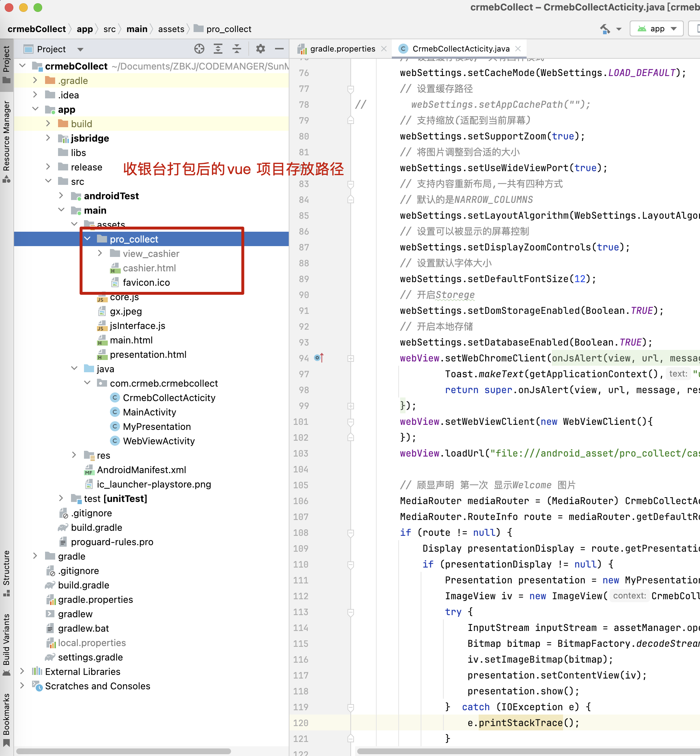Click the Select Opened File locate icon
Screen dimensions: 700x756
(199, 49)
